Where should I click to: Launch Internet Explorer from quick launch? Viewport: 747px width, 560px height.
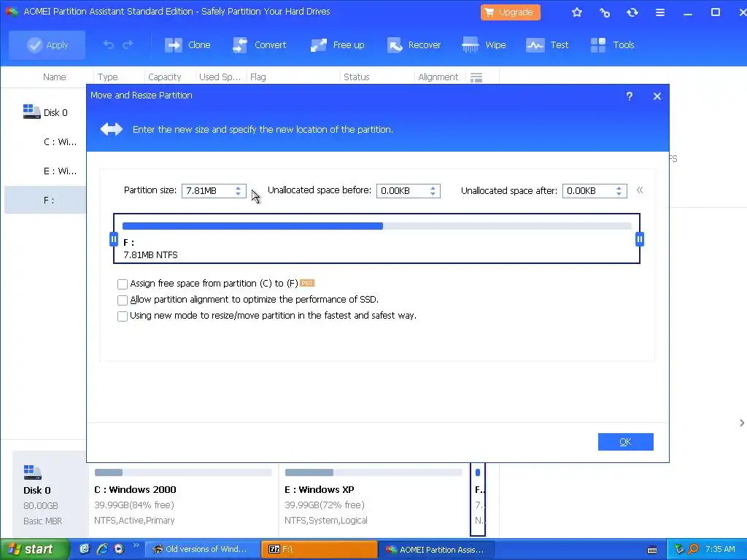pos(102,549)
